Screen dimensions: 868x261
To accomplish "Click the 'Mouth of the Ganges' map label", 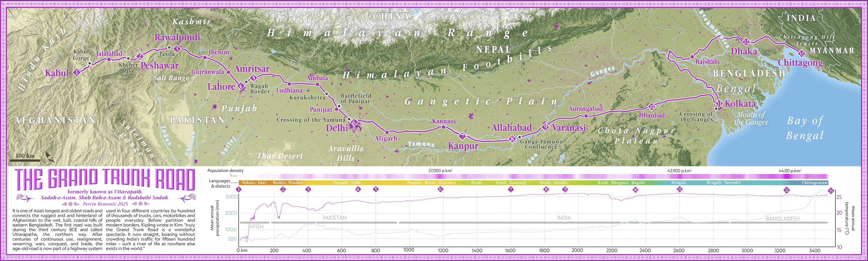I will pyautogui.click(x=751, y=118).
